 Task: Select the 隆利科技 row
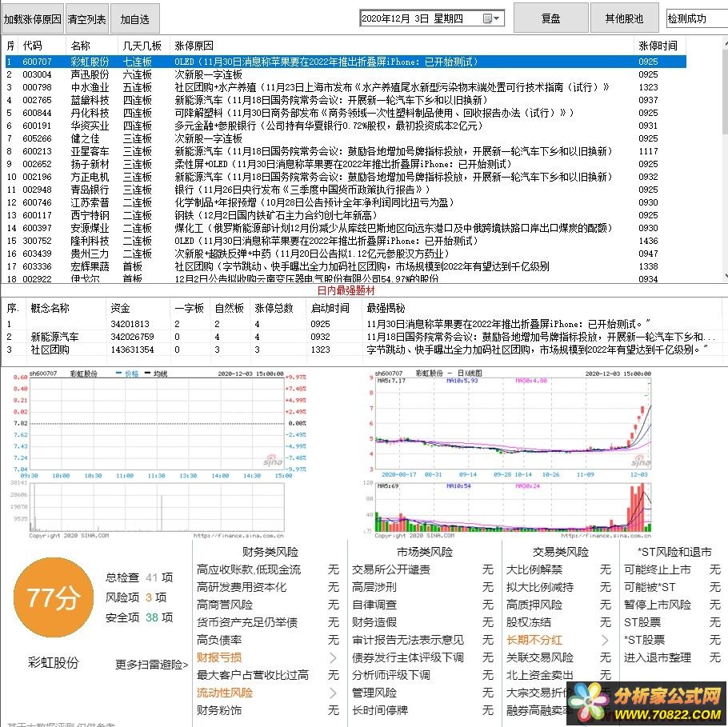346,241
